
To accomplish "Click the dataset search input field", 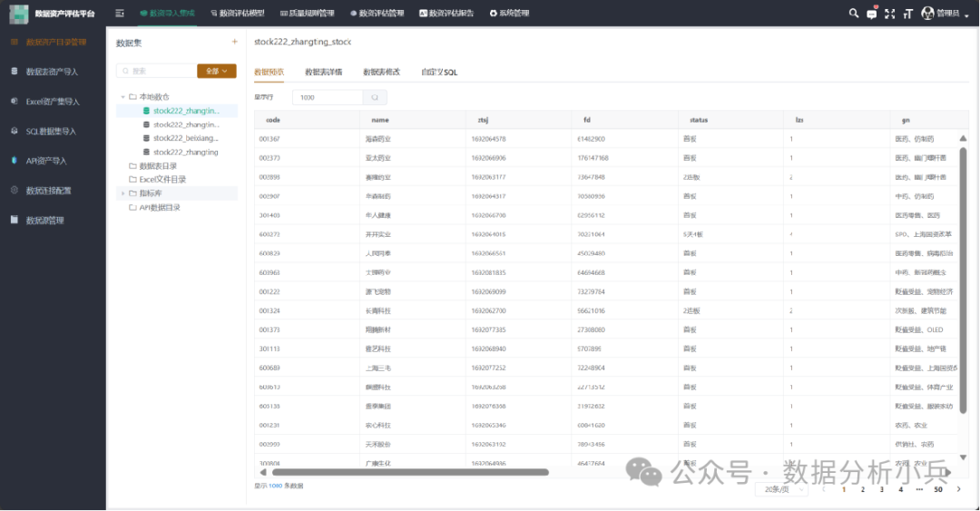I will coord(156,72).
